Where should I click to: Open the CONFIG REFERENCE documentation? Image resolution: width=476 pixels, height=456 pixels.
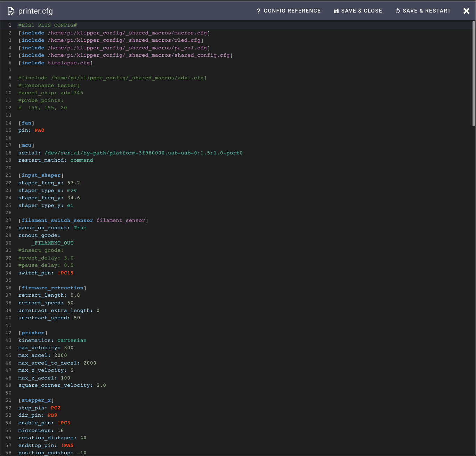coord(292,11)
